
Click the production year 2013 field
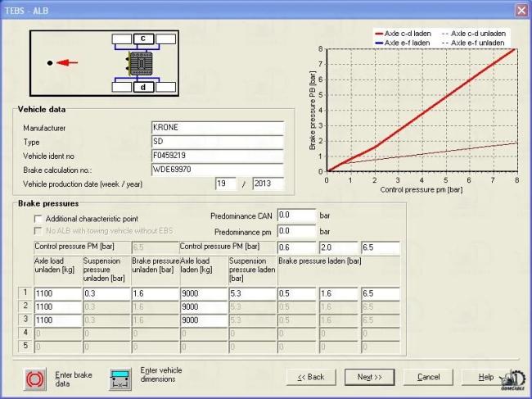point(268,184)
